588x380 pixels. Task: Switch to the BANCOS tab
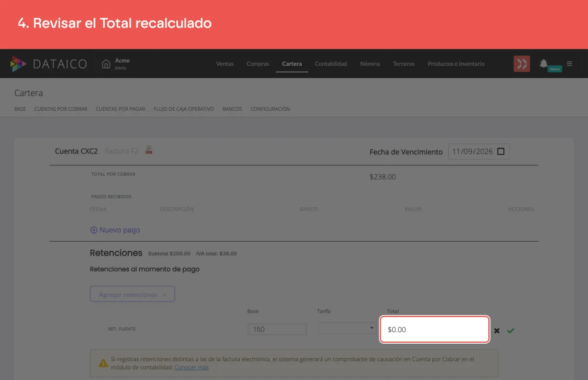(232, 109)
